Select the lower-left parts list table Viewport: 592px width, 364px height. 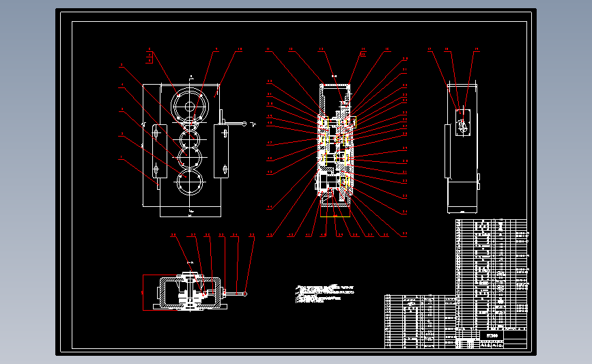click(x=420, y=322)
